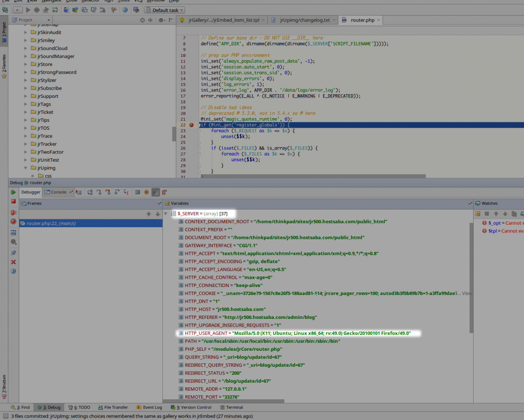Click the Variables panel vertical scrollbar
The width and height of the screenshot is (524, 420).
pos(471,278)
